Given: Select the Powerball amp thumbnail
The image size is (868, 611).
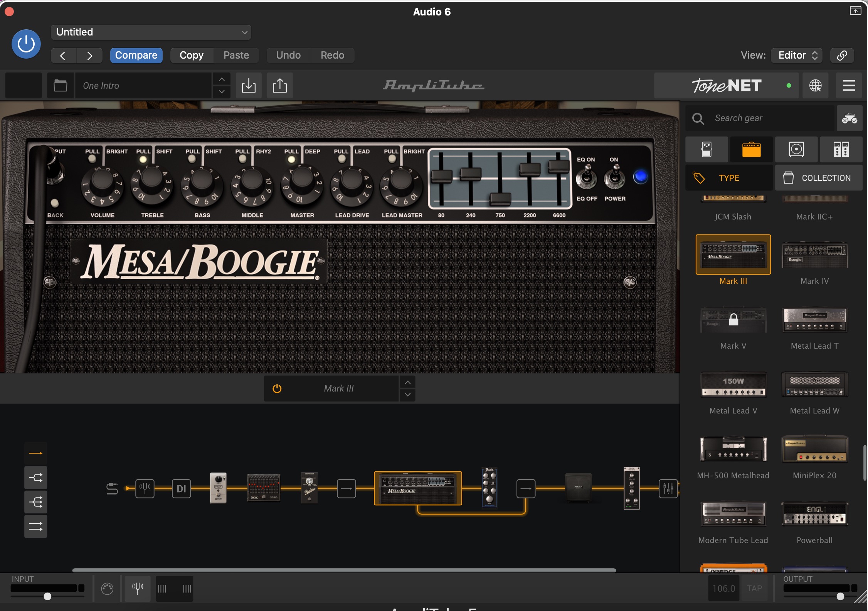Looking at the screenshot, I should (x=814, y=514).
